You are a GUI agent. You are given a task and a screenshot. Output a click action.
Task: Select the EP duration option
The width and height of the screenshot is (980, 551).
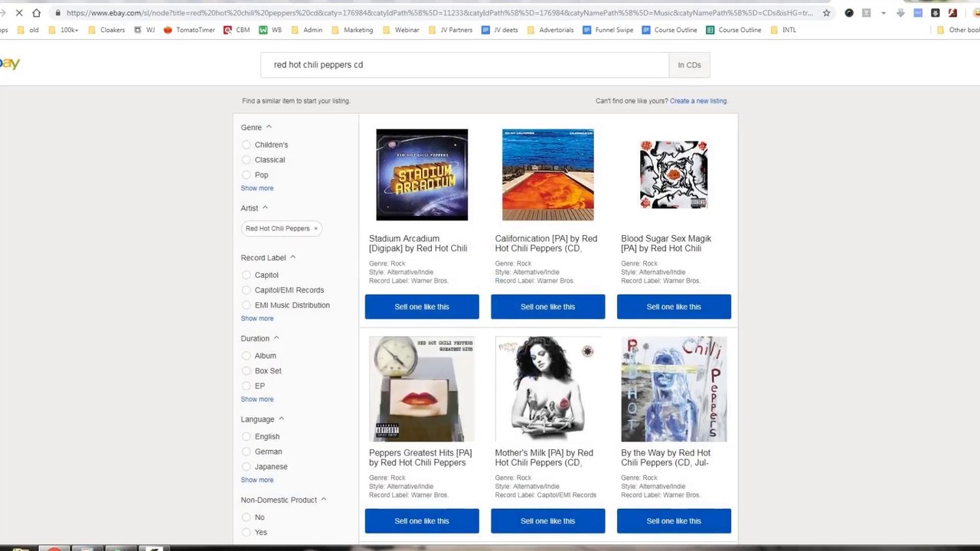coord(246,386)
